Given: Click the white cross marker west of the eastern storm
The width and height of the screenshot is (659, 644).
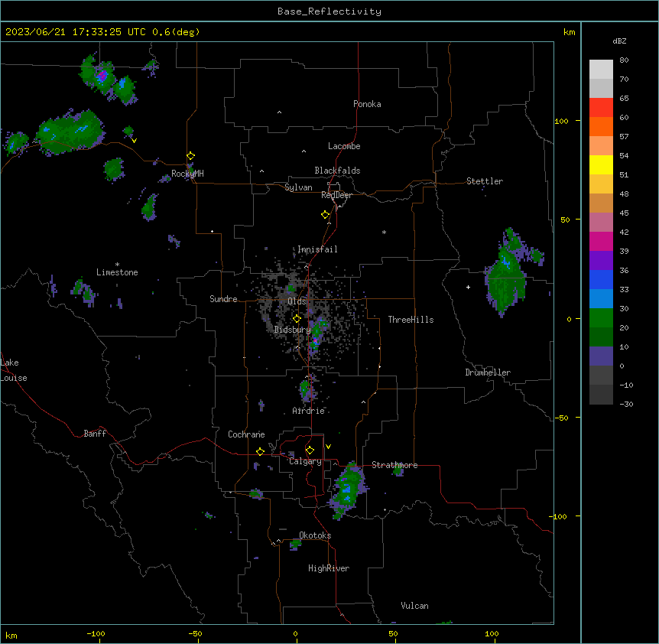Looking at the screenshot, I should (468, 287).
